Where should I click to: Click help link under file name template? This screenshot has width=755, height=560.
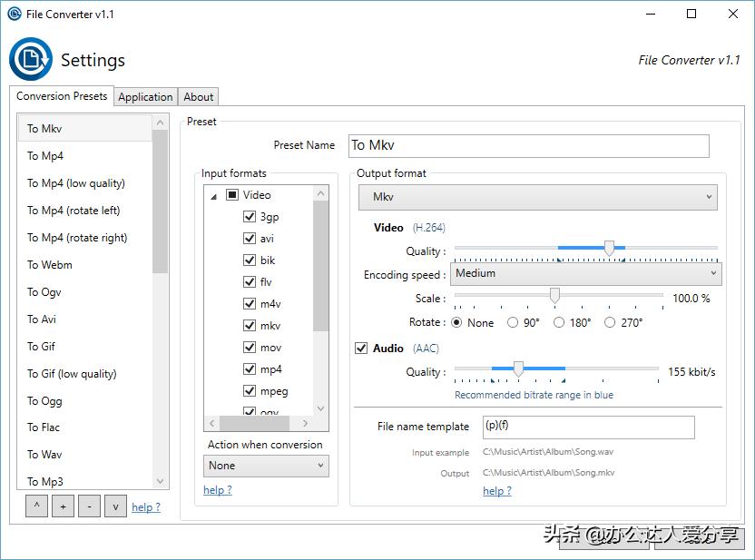(x=496, y=491)
